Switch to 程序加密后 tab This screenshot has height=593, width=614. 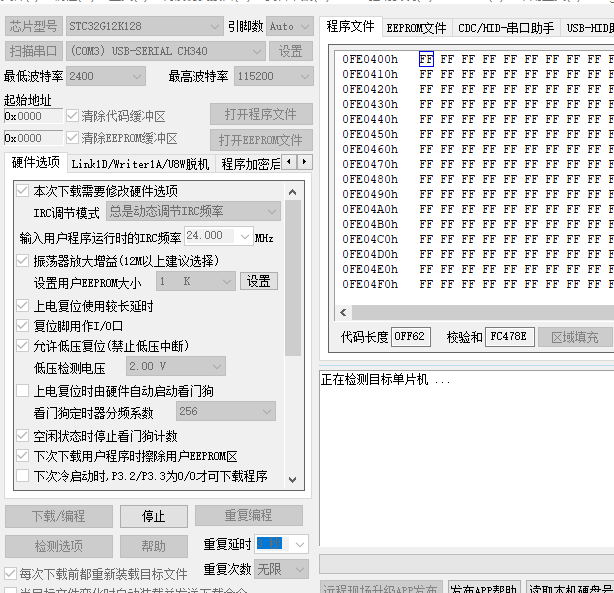click(251, 164)
